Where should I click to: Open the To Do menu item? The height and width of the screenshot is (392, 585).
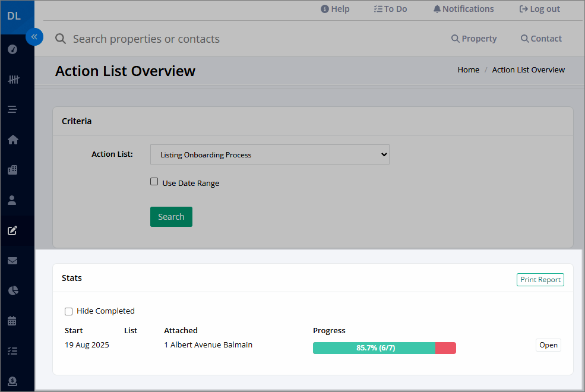tap(390, 9)
